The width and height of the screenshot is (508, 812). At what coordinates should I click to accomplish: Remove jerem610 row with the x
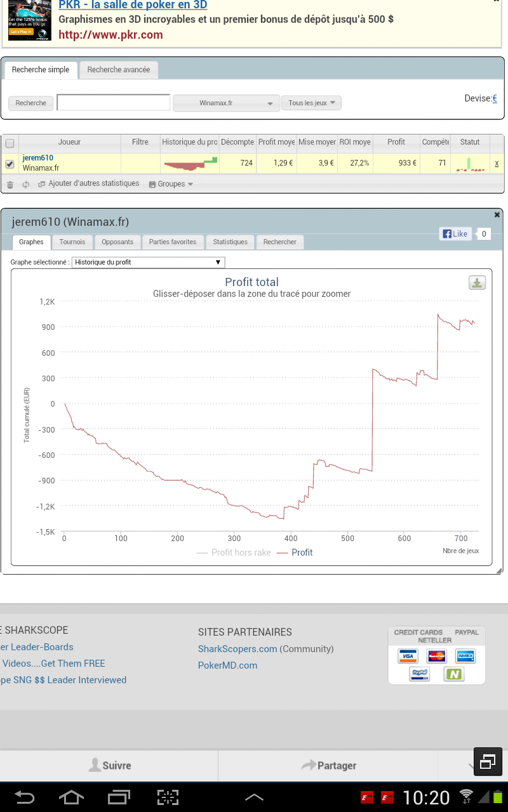497,164
